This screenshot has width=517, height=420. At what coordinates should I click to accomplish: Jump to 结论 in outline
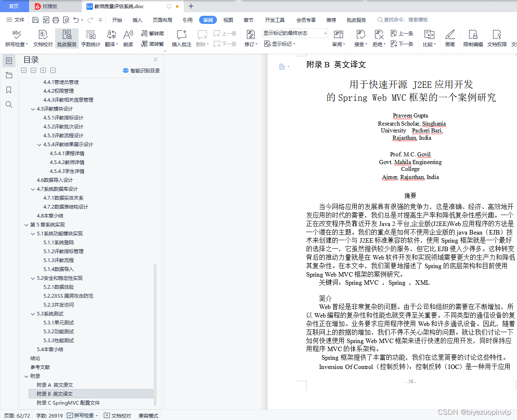[x=35, y=358]
